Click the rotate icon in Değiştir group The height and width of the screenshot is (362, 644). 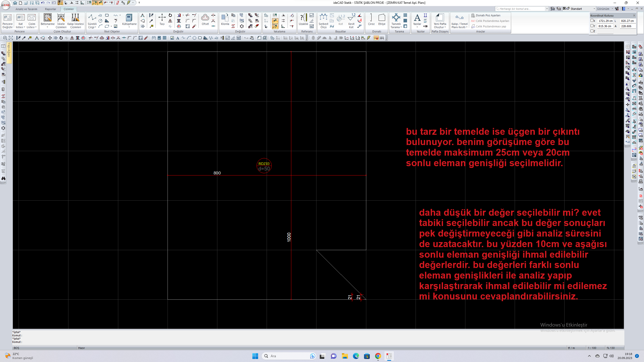pos(170,15)
